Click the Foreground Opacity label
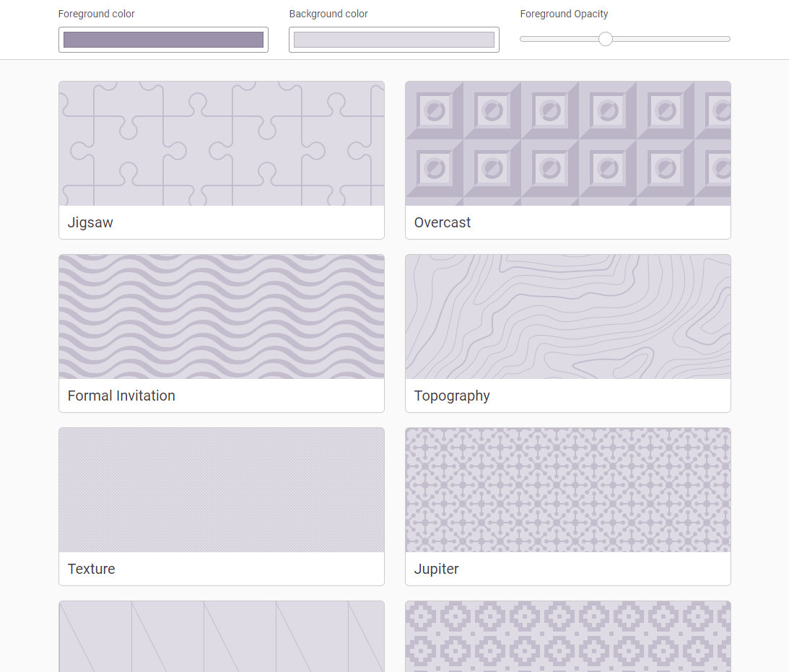Image resolution: width=789 pixels, height=672 pixels. click(564, 14)
